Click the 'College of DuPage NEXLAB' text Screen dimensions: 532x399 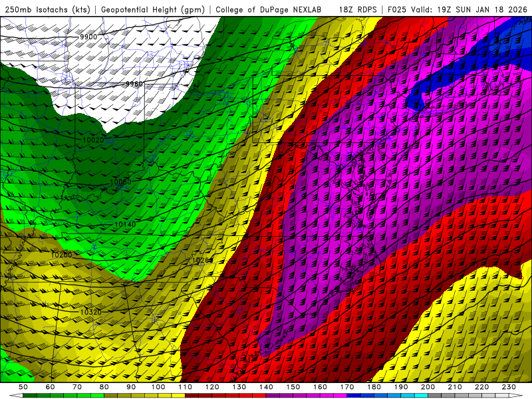tap(269, 10)
